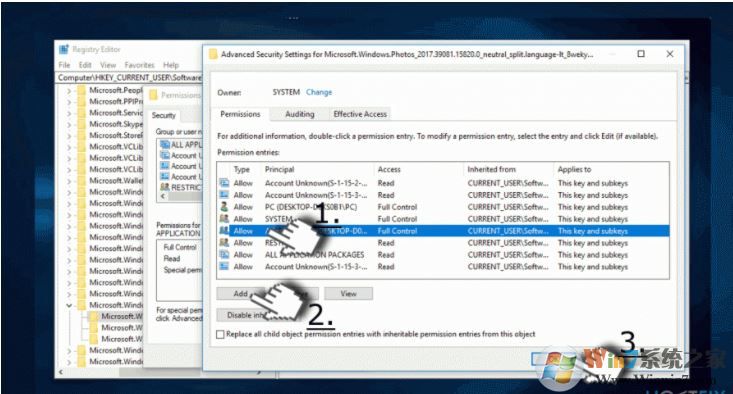Click the Microsoft.PPIPr folder icon in tree
The height and width of the screenshot is (394, 733).
(x=82, y=101)
